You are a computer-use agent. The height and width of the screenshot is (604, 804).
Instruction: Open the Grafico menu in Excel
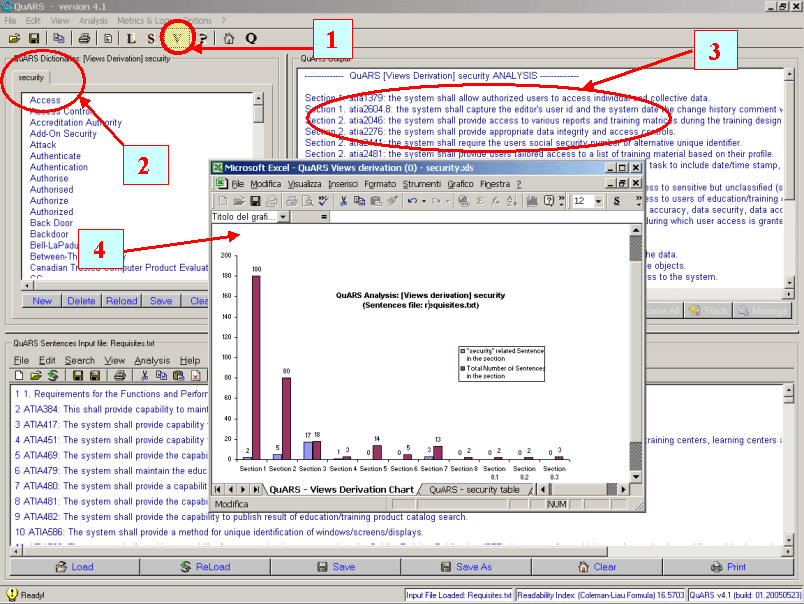pos(460,184)
